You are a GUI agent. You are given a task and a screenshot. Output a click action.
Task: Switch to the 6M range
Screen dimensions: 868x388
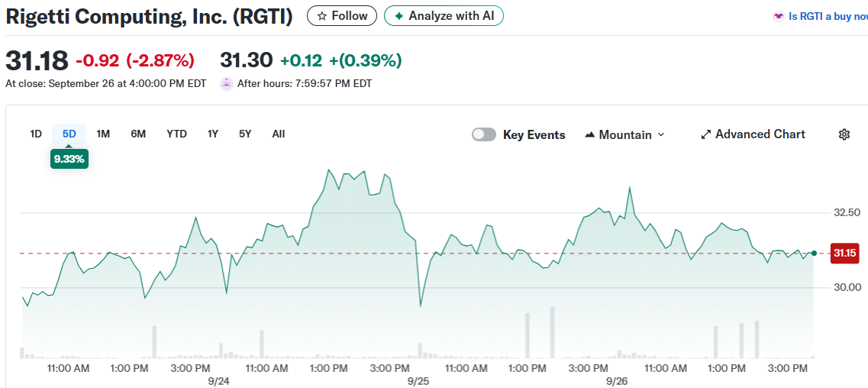(x=138, y=134)
